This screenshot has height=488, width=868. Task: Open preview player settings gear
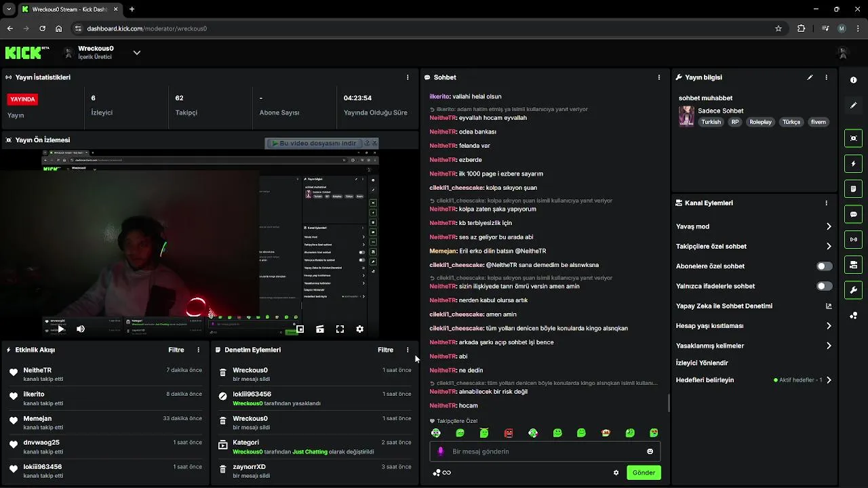[360, 329]
